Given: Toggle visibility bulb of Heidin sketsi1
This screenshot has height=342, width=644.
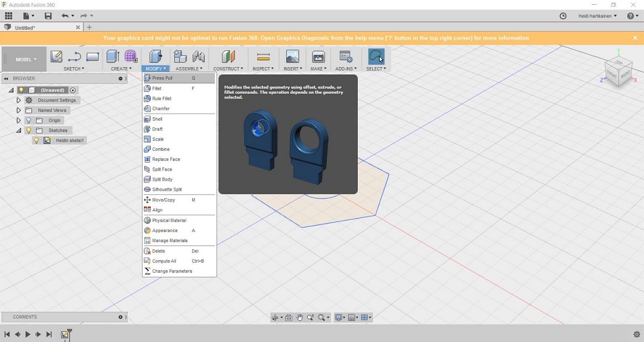Looking at the screenshot, I should tap(36, 141).
